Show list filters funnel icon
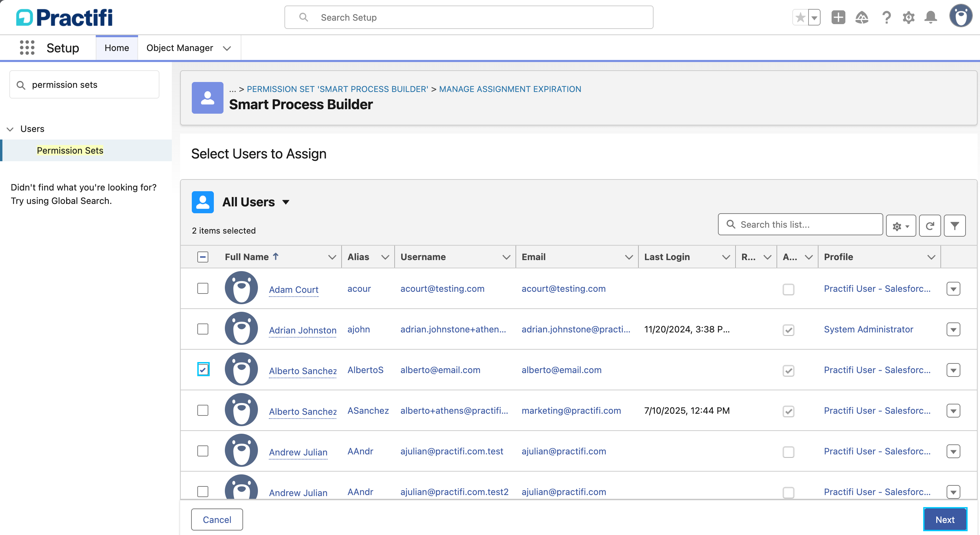The image size is (980, 535). pos(955,226)
